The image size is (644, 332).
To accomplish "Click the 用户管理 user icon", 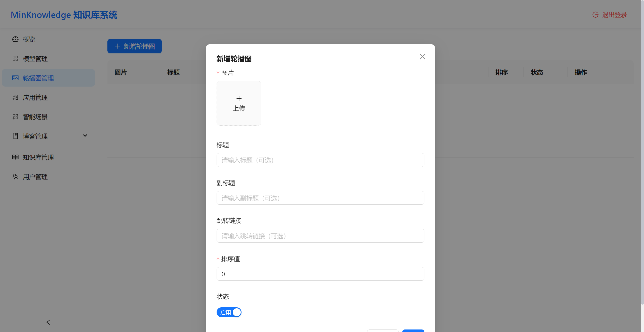I will pyautogui.click(x=15, y=176).
